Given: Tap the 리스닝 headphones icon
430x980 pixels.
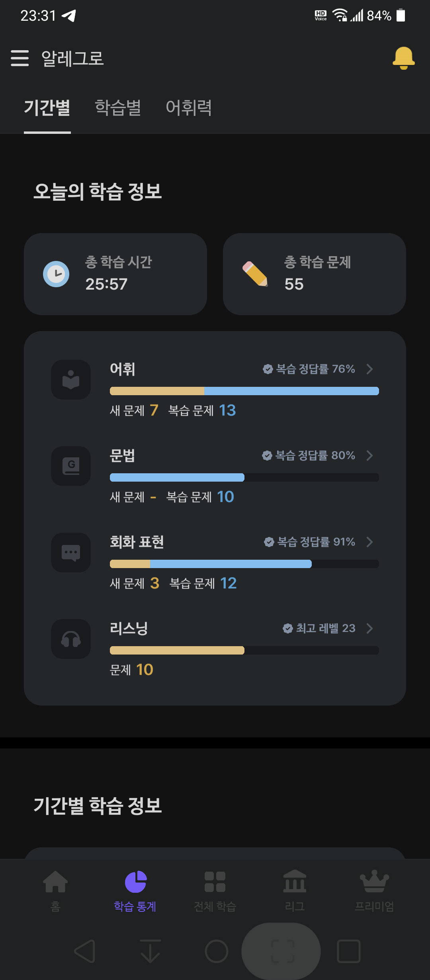Looking at the screenshot, I should pos(71,639).
